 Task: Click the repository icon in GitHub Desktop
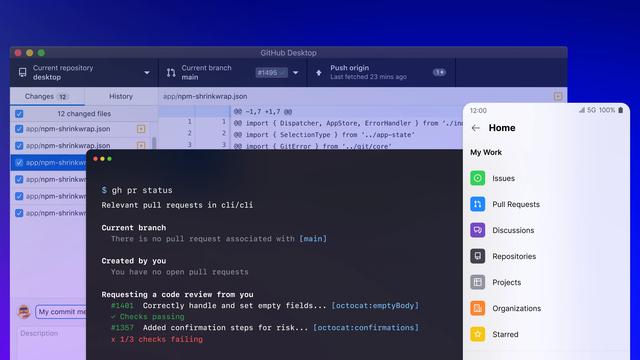coord(22,73)
